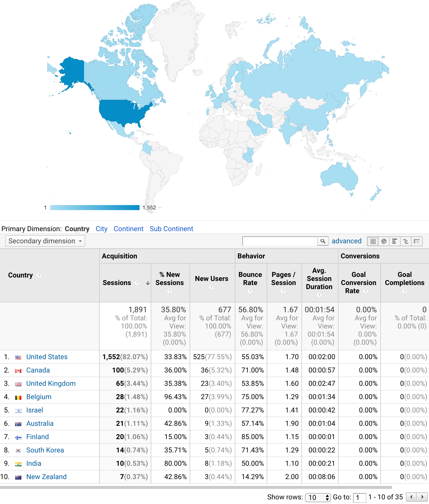Switch to Pivot view icon
The height and width of the screenshot is (504, 429).
coord(417,241)
